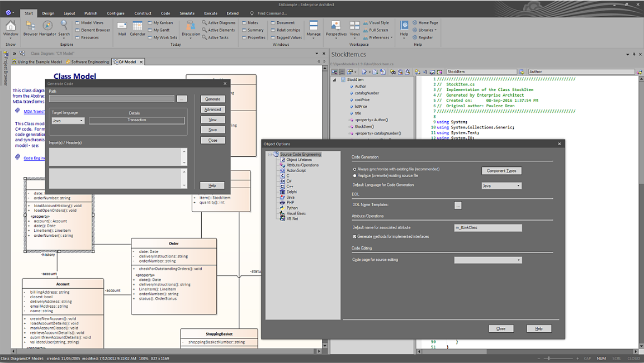Image resolution: width=644 pixels, height=363 pixels.
Task: Collapse the Source Code Engineering tree node
Action: (270, 155)
